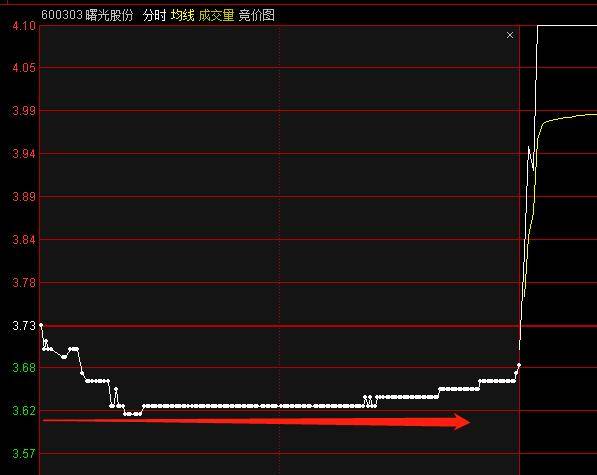Image resolution: width=597 pixels, height=475 pixels.
Task: Close the auction chart overlay with the X
Action: pos(510,35)
